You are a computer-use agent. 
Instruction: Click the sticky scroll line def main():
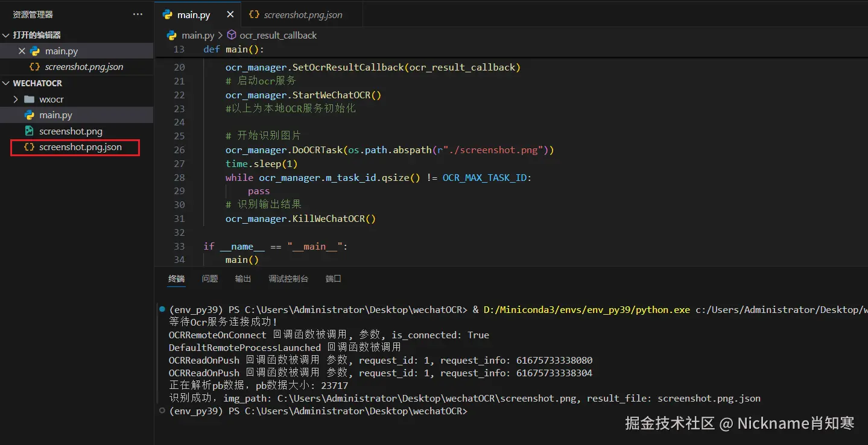pyautogui.click(x=234, y=49)
